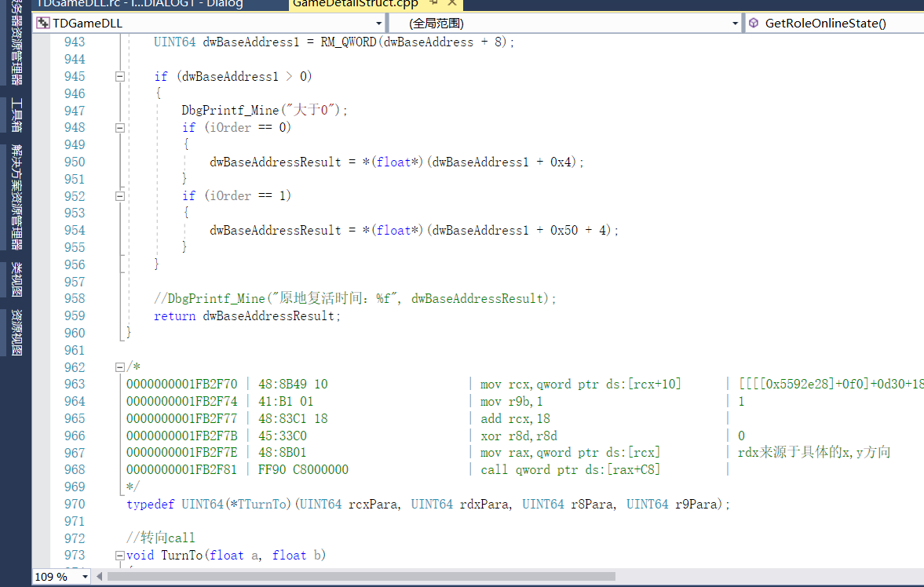Screen dimensions: 924x587
Task: Collapse the if (dwBaseAddress1 > 0) block
Action: [x=119, y=77]
